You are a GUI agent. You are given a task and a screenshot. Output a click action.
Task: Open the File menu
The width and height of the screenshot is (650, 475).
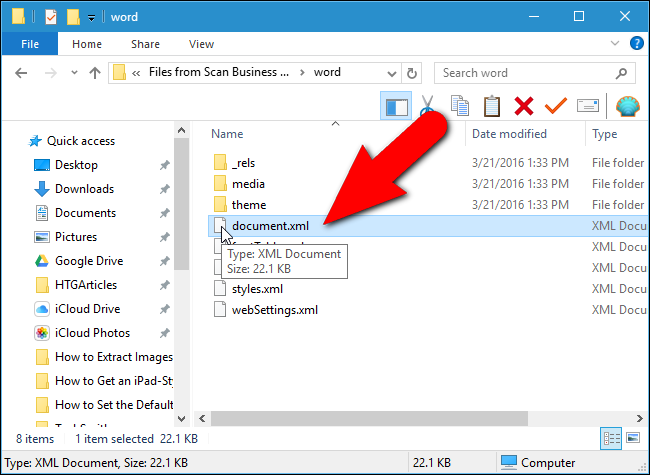[x=29, y=44]
